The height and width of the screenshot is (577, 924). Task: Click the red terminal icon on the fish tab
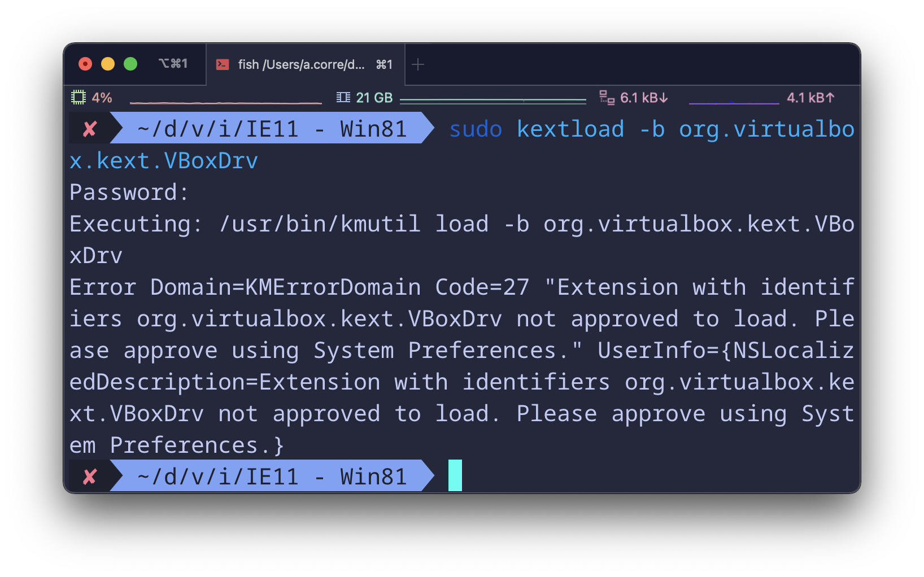tap(223, 64)
